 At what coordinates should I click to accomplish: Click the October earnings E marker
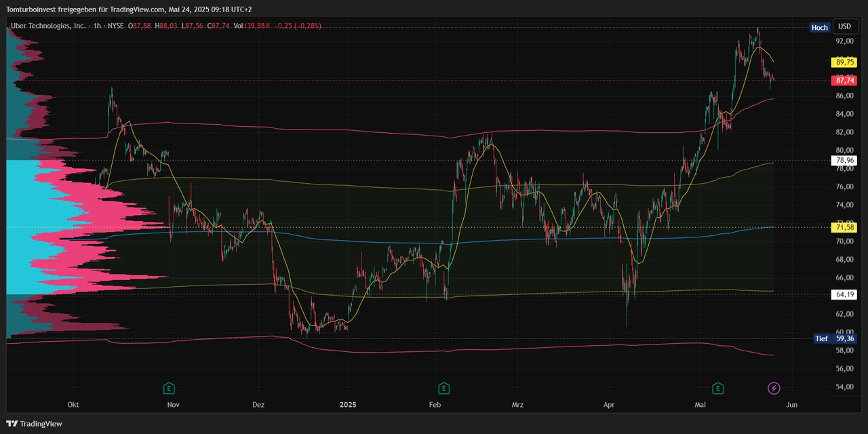pyautogui.click(x=169, y=389)
